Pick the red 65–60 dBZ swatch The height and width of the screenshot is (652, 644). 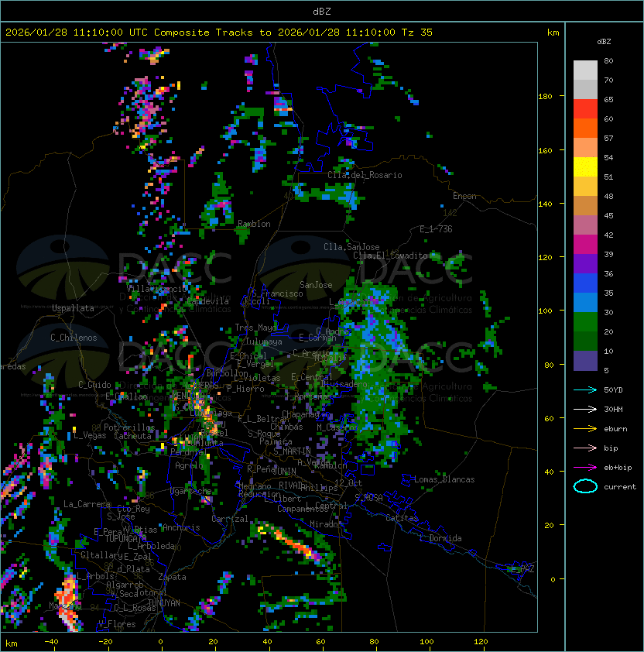pyautogui.click(x=585, y=109)
